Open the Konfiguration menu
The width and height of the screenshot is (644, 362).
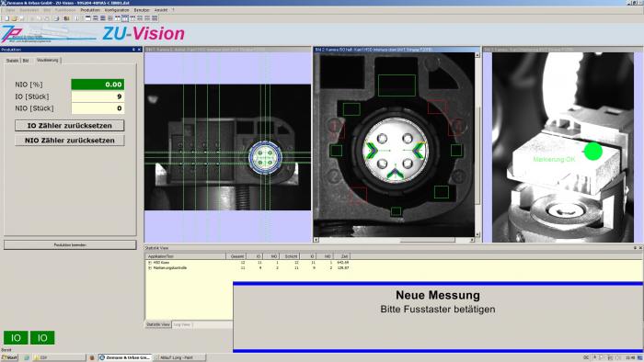coord(117,10)
